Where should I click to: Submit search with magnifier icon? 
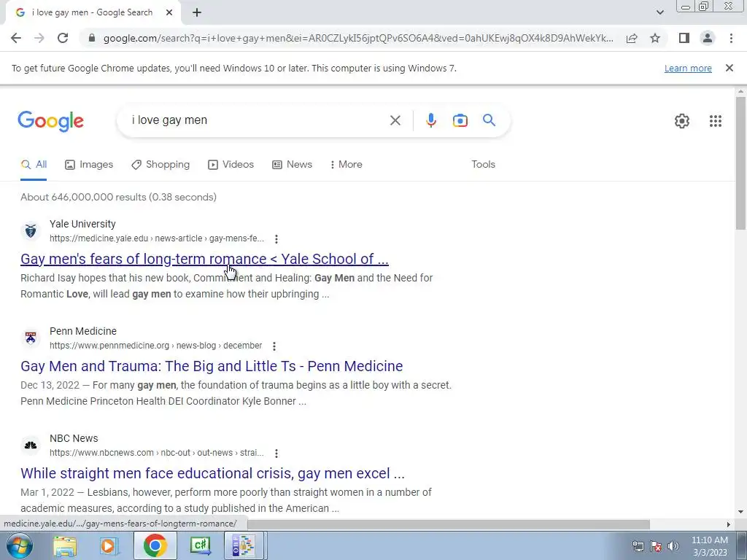point(489,120)
